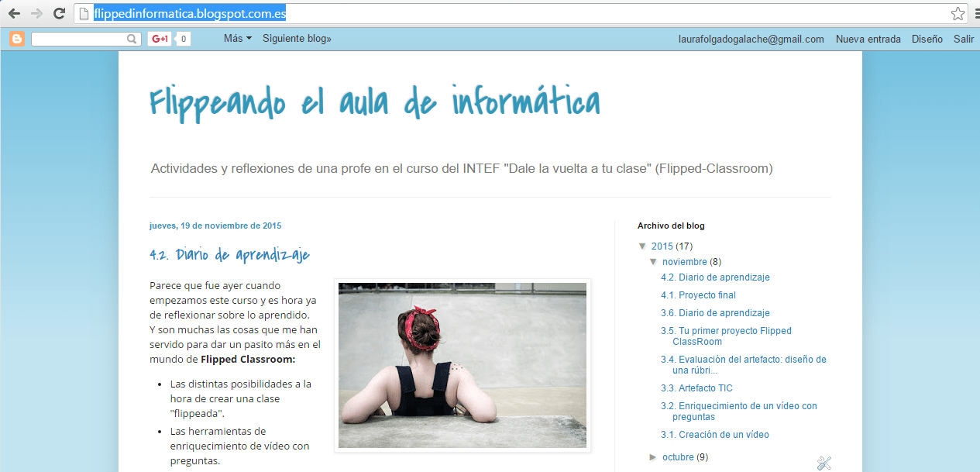Open the Más dropdown menu
The height and width of the screenshot is (472, 980).
[x=237, y=38]
